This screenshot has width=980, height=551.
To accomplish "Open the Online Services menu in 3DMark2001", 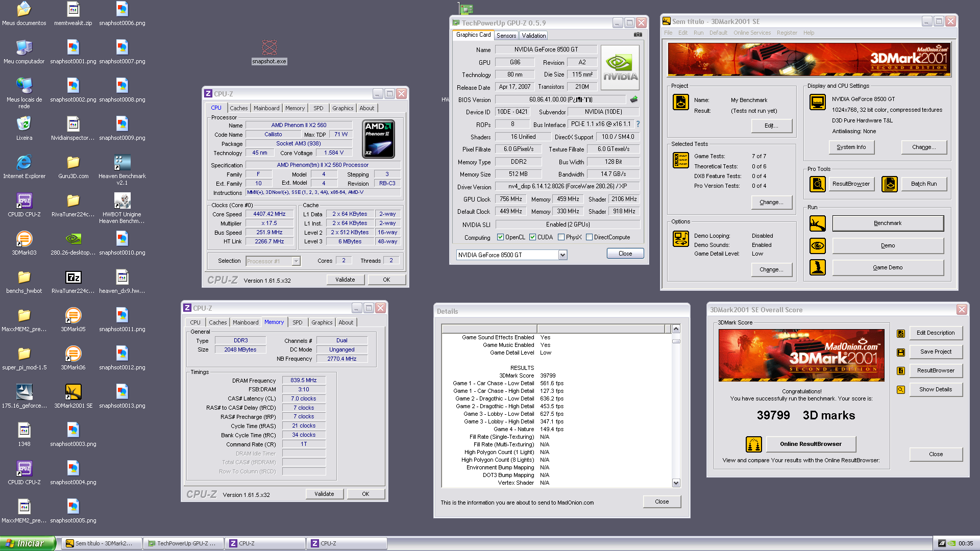I will (752, 33).
